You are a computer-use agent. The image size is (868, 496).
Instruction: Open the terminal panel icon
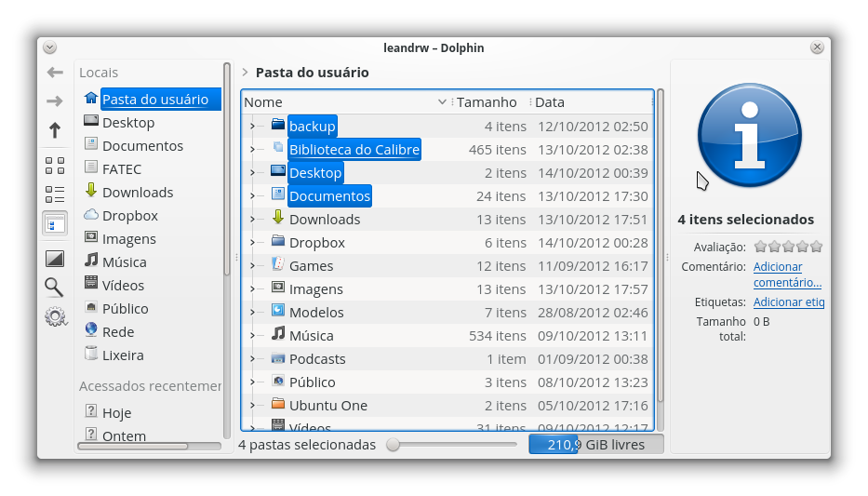pyautogui.click(x=55, y=259)
